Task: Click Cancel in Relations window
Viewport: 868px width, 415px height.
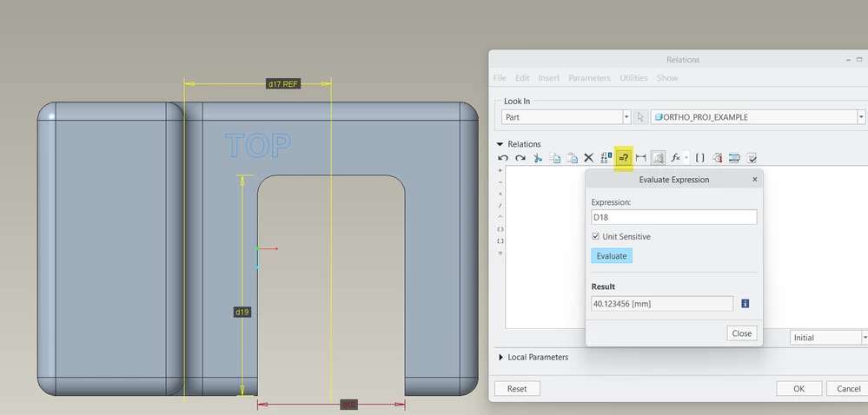Action: [x=848, y=388]
